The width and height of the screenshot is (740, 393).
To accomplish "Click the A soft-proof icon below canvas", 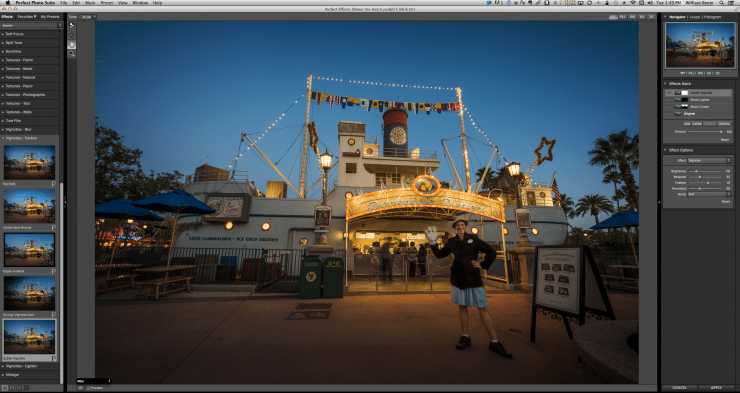I will 80,388.
